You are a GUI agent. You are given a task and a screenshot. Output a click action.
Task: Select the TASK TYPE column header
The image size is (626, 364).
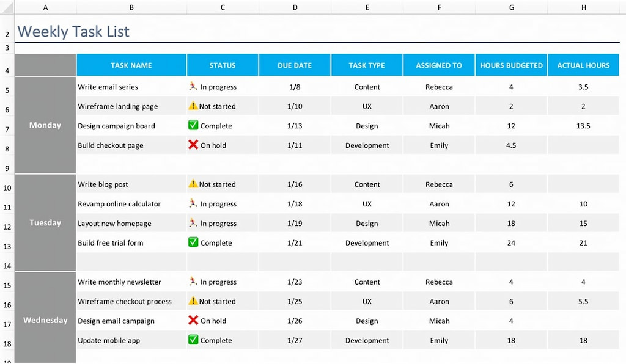point(367,65)
